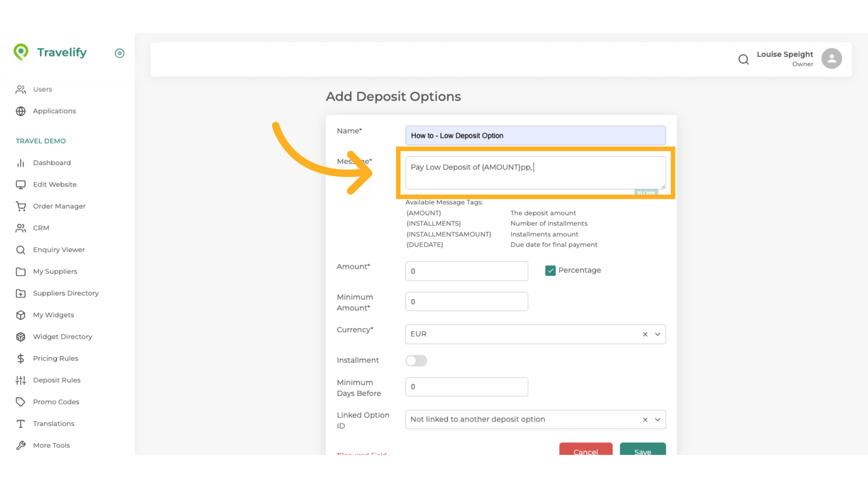868x488 pixels.
Task: Open the Order Manager cart icon
Action: [x=21, y=206]
